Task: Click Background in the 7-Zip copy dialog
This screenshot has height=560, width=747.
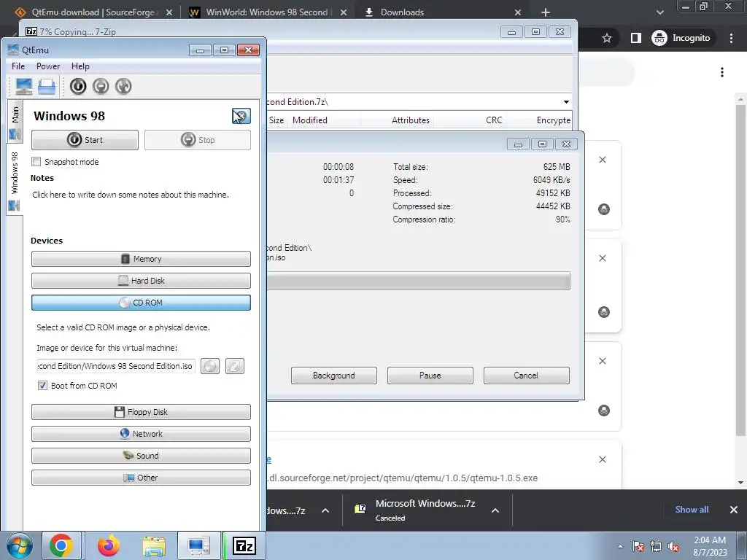Action: tap(334, 376)
